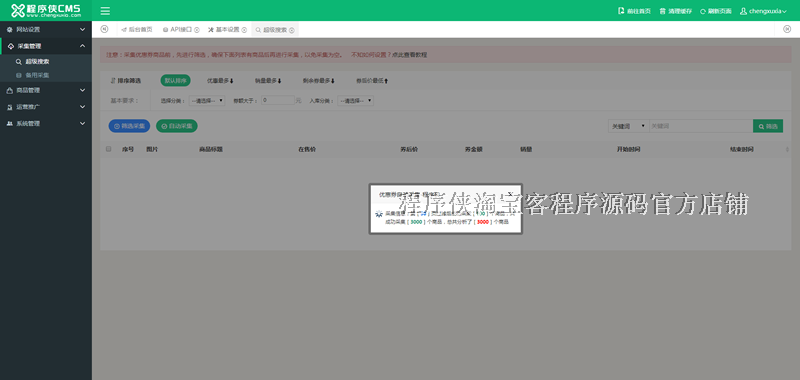
Task: Click the 券后价 column header
Action: click(x=409, y=149)
